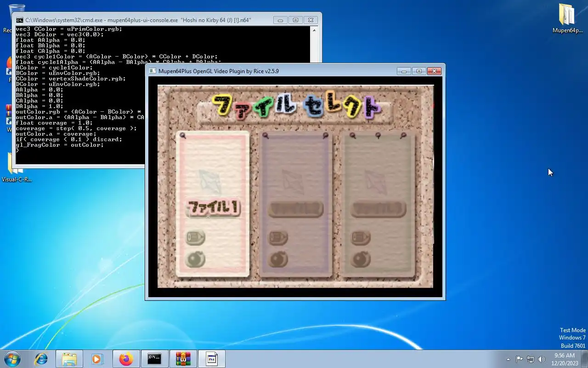Open the volume speaker tray icon
Screen dimensions: 588x368
[x=542, y=359]
